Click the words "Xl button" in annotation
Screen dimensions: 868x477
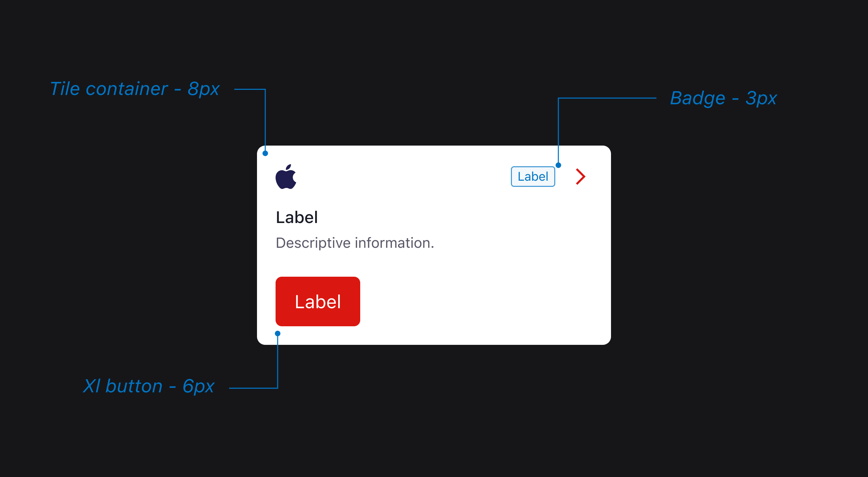[x=122, y=386]
